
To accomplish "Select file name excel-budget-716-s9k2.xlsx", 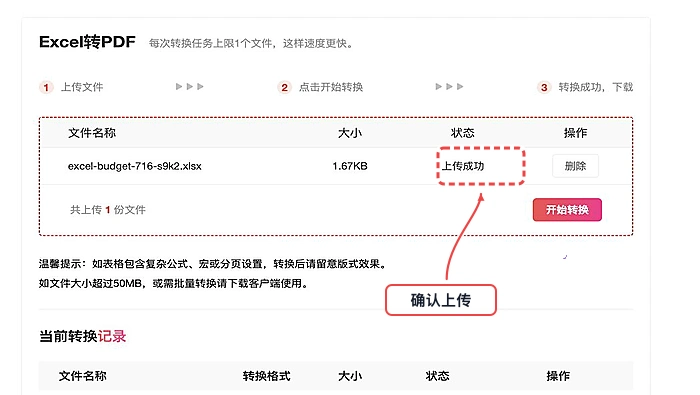I will (x=134, y=166).
